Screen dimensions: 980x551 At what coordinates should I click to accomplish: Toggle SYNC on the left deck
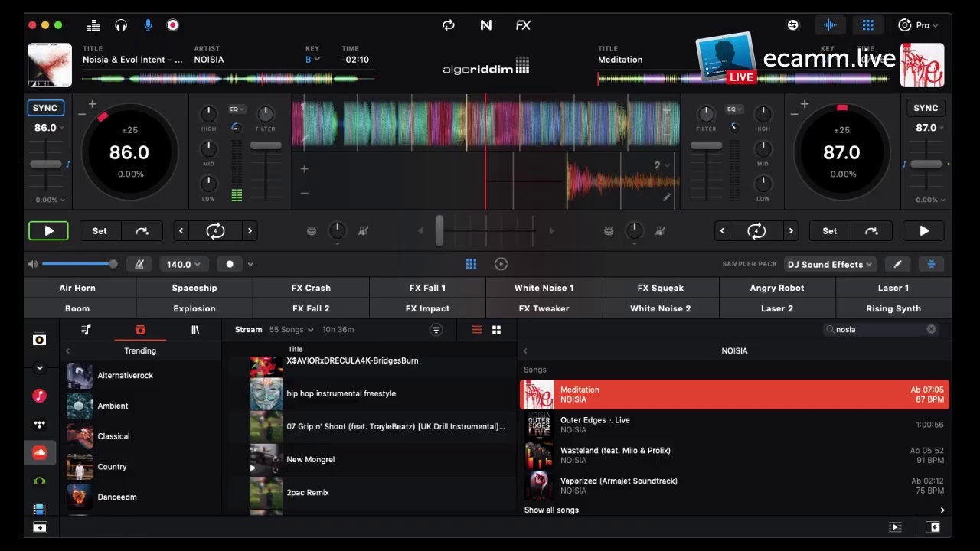tap(45, 108)
